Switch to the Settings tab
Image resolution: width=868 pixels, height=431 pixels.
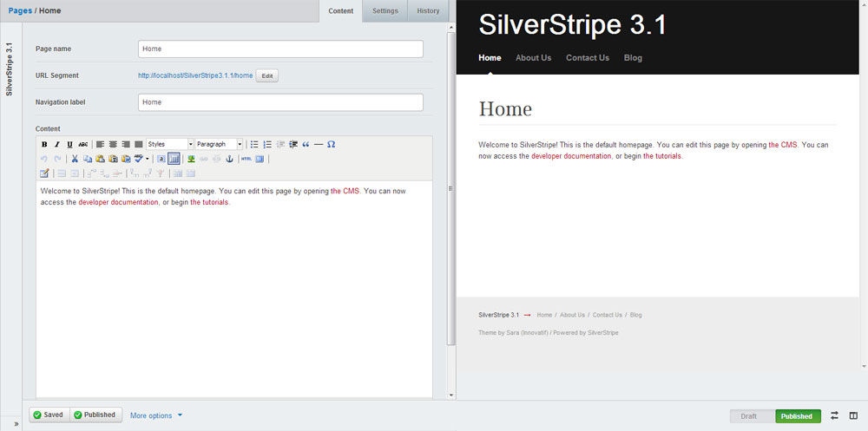(385, 11)
